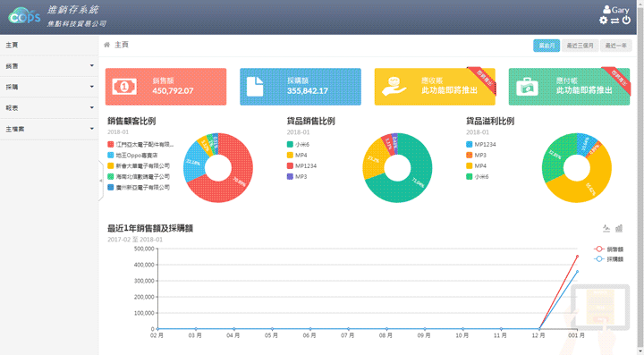Image resolution: width=644 pixels, height=355 pixels.
Task: Toggle 小米6 legend in 貨品溢利比例
Action: [x=478, y=176]
